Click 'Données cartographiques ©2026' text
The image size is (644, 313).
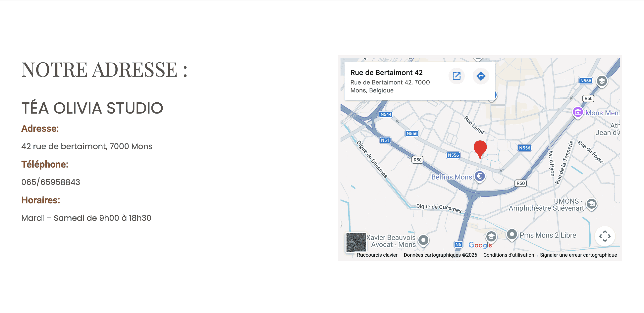tap(440, 255)
